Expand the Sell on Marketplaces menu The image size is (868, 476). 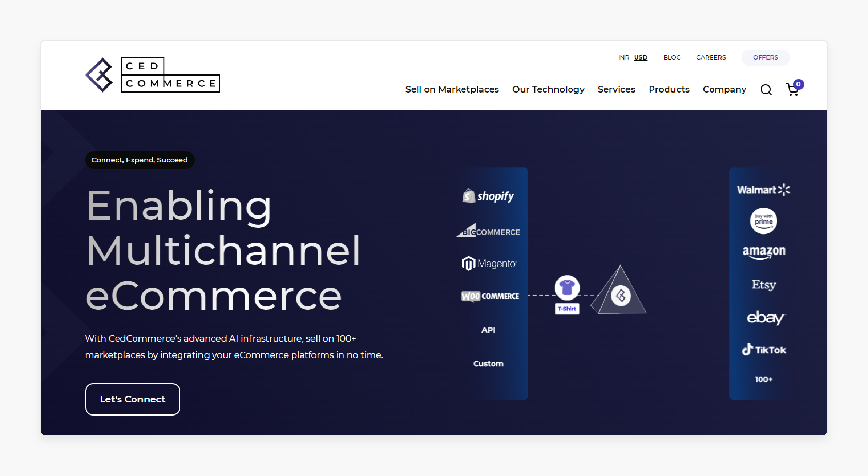[x=452, y=89]
